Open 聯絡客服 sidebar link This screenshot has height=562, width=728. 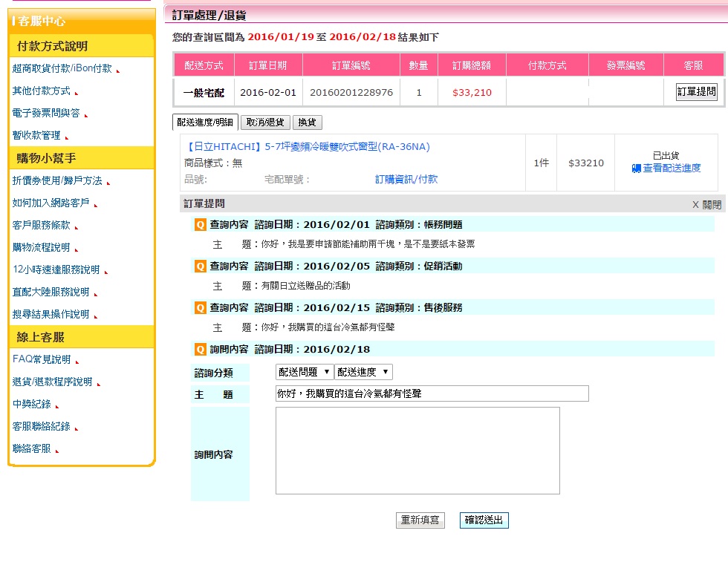click(31, 448)
